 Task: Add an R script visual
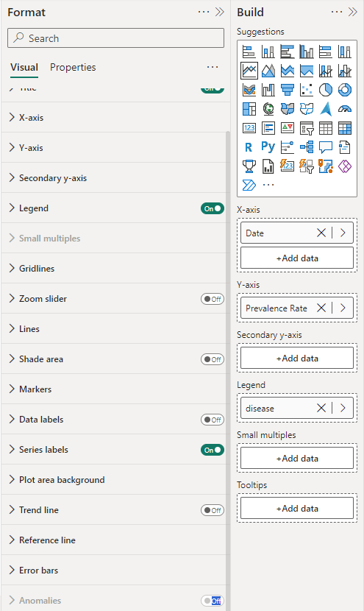[x=249, y=147]
